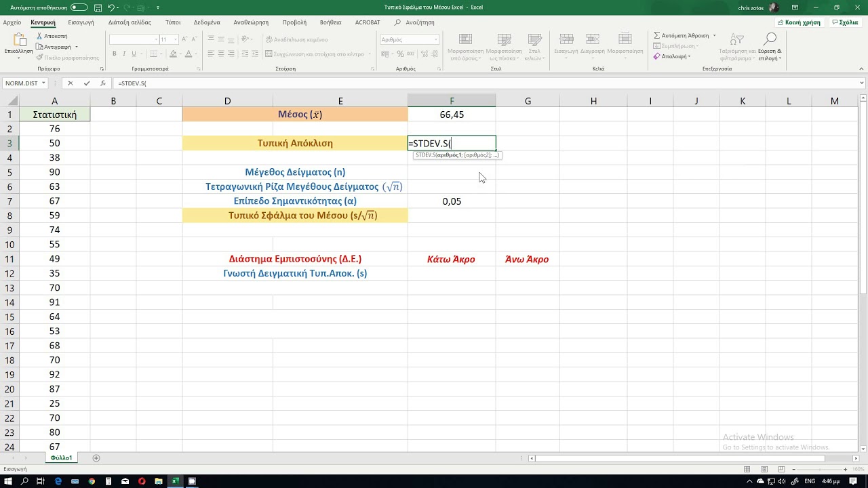Add new sheet with plus icon
The image size is (868, 488).
(x=96, y=458)
